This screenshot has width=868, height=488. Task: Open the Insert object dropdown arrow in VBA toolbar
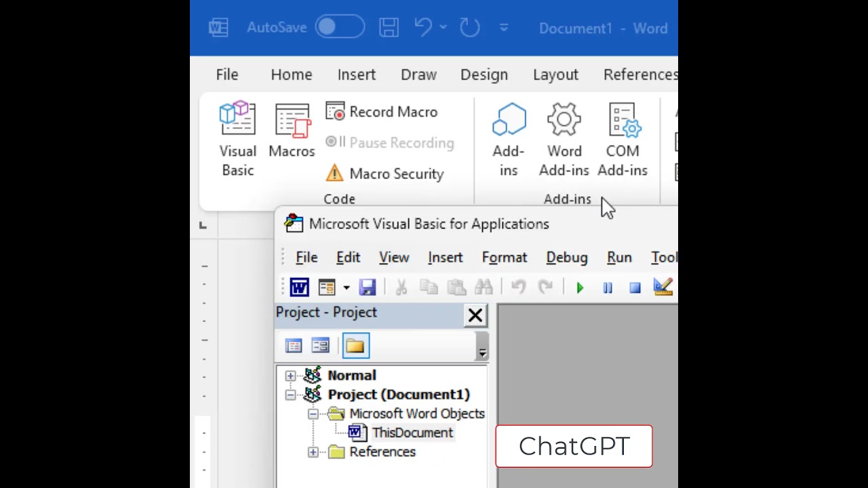pyautogui.click(x=346, y=287)
